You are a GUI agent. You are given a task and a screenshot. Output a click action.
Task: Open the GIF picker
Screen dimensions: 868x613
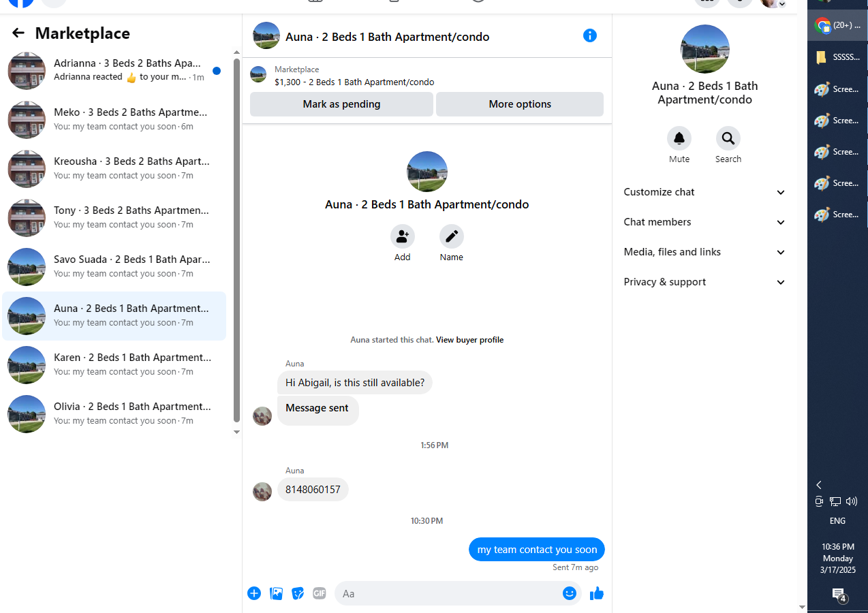[320, 593]
